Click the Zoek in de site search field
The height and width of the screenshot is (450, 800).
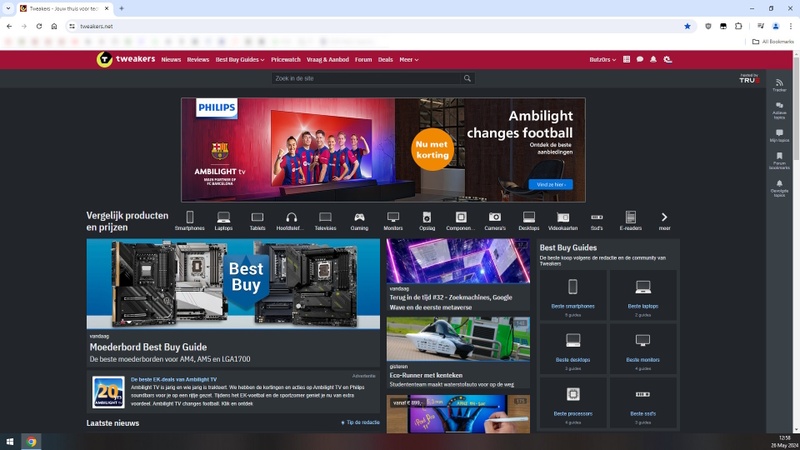[x=366, y=78]
